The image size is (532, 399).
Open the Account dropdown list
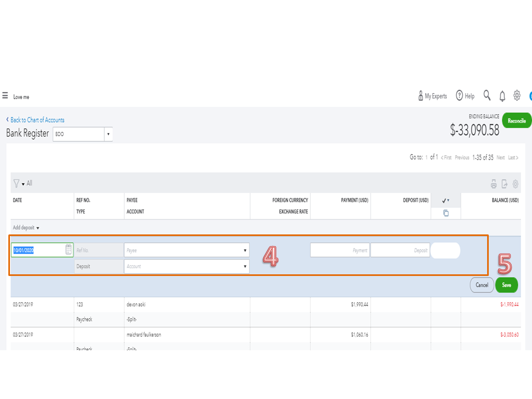(244, 267)
